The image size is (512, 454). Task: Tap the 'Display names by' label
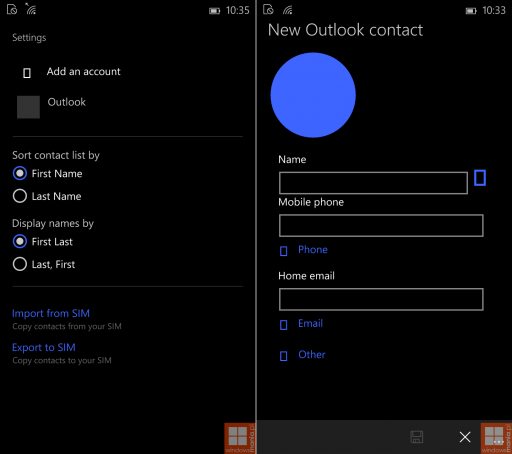[x=53, y=223]
